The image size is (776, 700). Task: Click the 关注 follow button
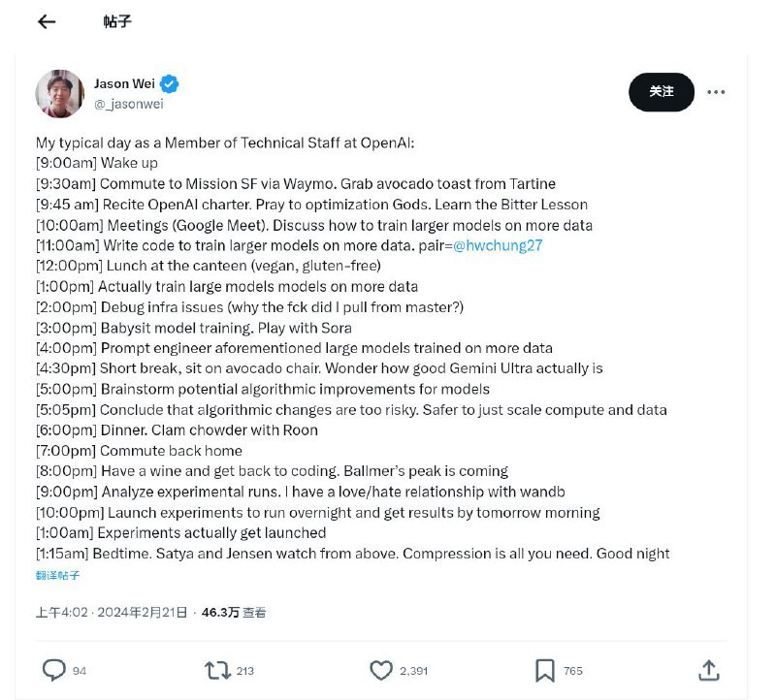[x=661, y=91]
